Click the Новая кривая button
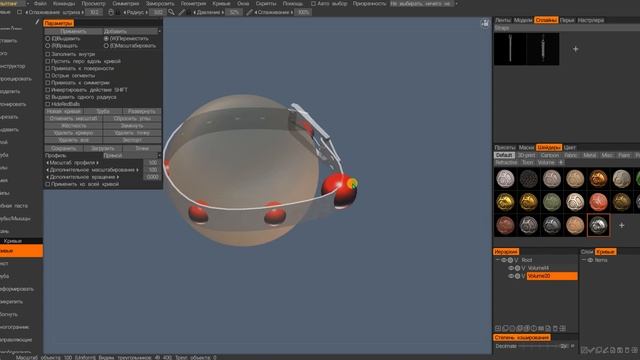Viewport: 640px width, 360px height. [64, 111]
